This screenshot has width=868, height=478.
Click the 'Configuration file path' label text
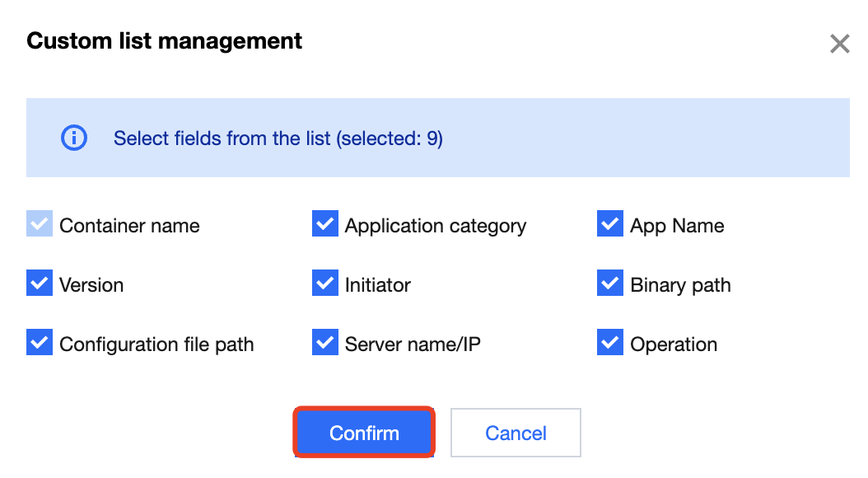click(156, 344)
